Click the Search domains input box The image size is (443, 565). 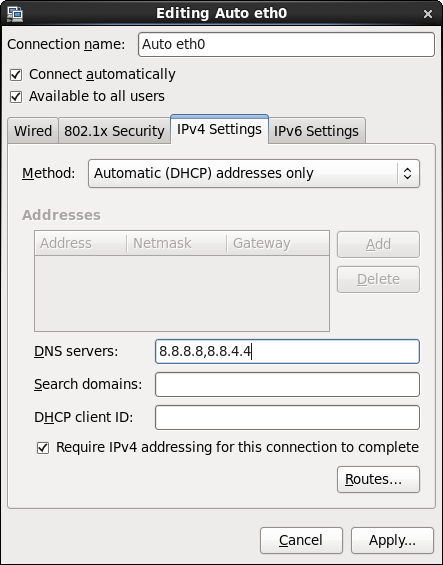tap(287, 384)
